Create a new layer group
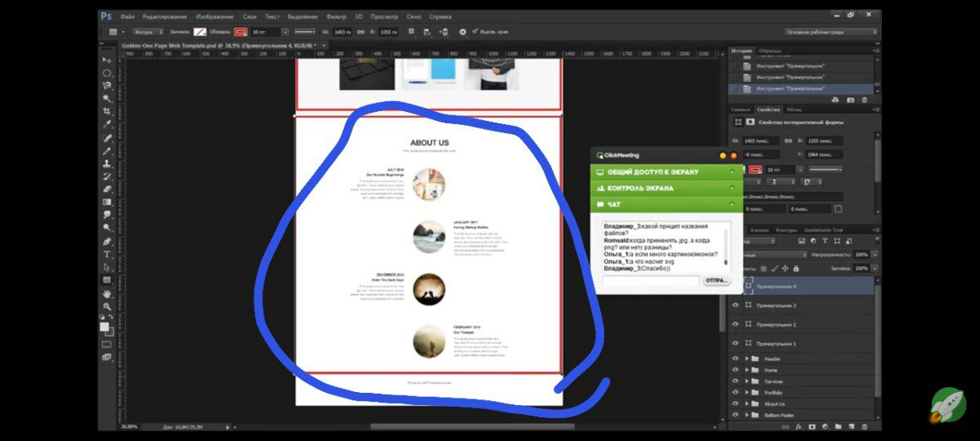 (x=839, y=426)
